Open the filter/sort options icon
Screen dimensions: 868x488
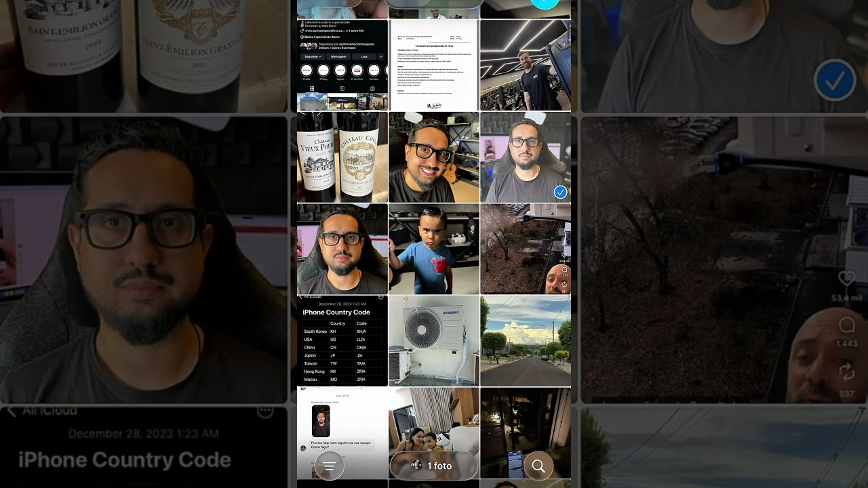(x=330, y=466)
